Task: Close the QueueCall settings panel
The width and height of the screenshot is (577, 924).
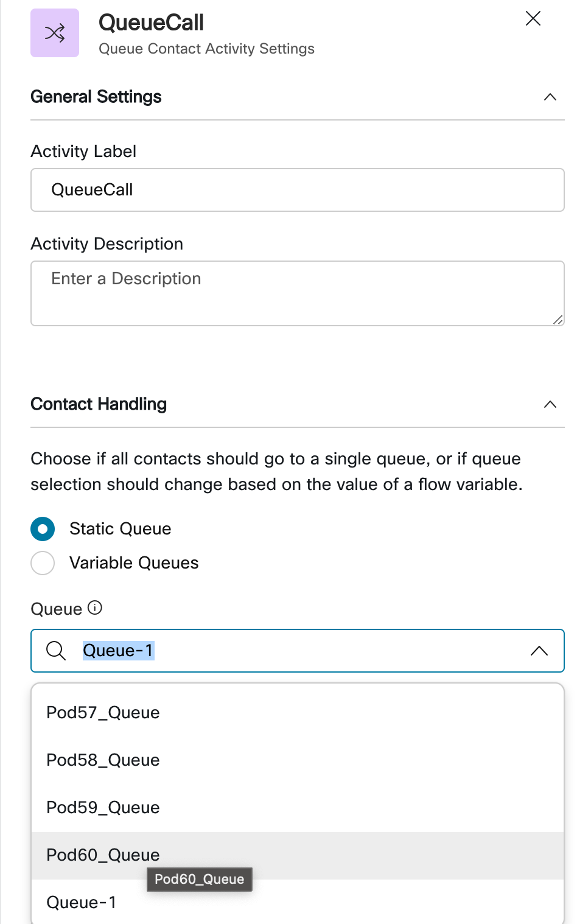Action: coord(533,19)
